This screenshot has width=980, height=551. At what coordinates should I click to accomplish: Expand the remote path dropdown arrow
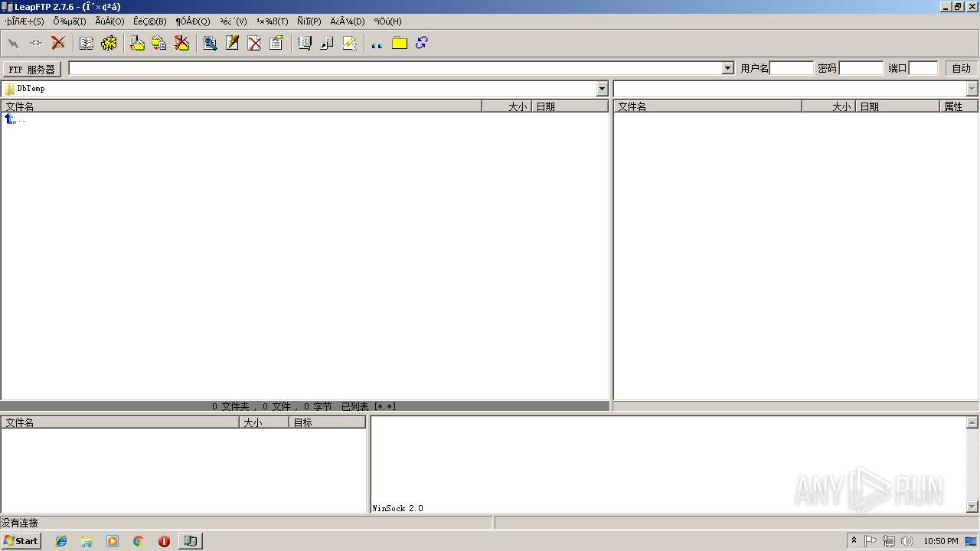click(972, 89)
